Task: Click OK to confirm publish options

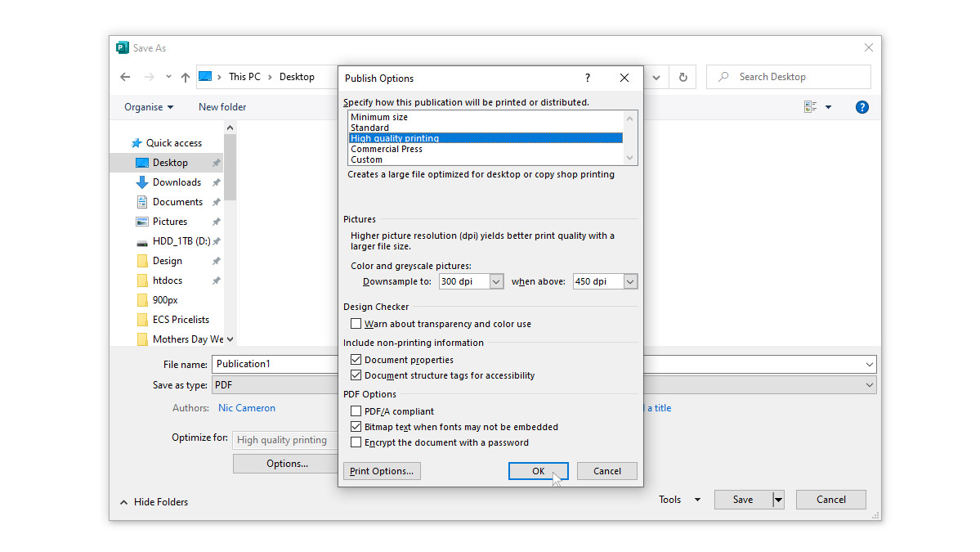Action: pyautogui.click(x=538, y=470)
